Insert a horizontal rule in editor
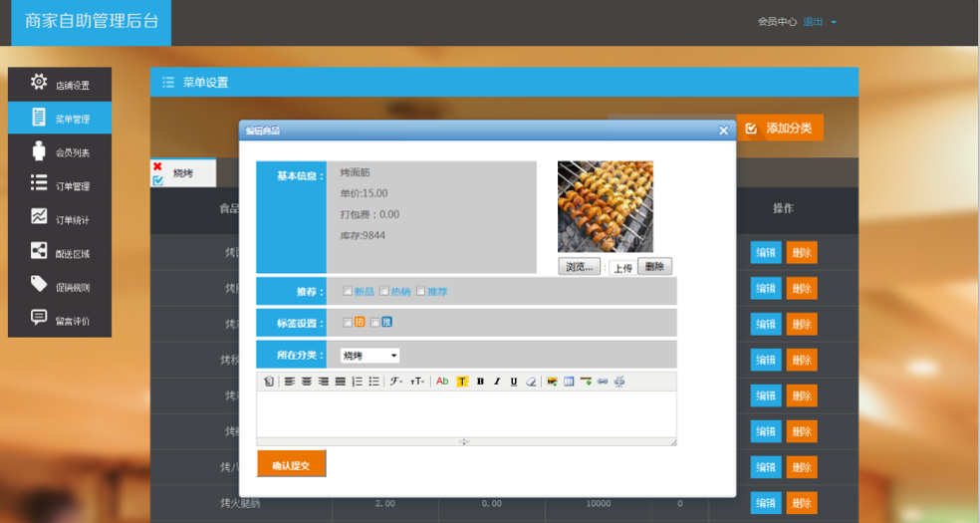 [x=586, y=382]
